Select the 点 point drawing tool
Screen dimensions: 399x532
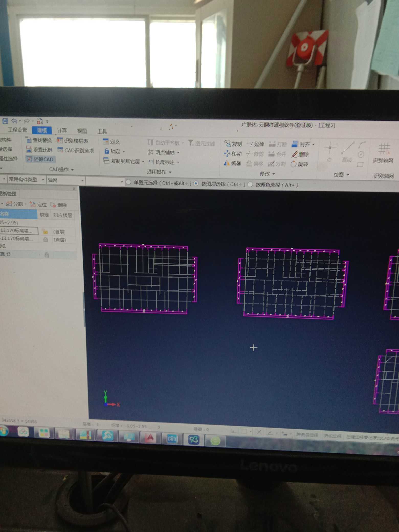pos(330,152)
